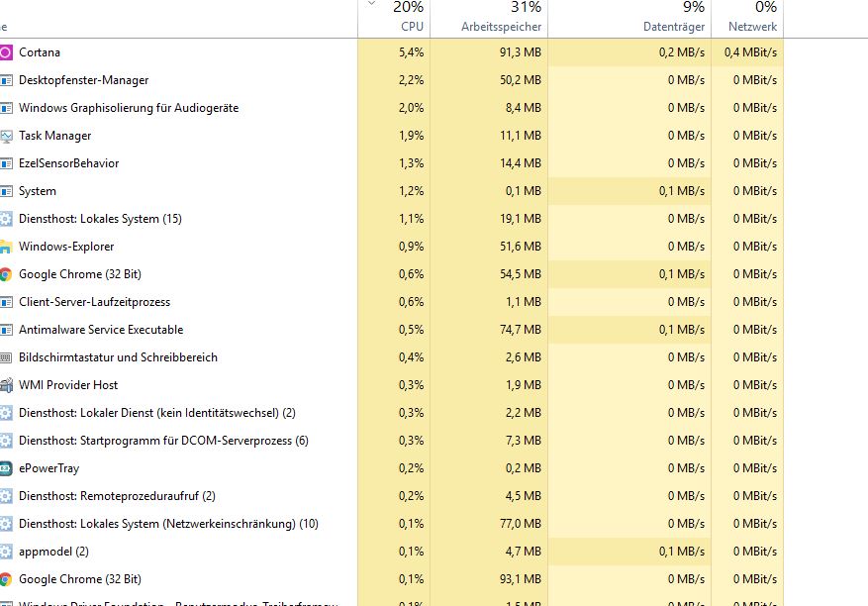The height and width of the screenshot is (606, 868).
Task: Click the ePowerTray icon
Action: (x=6, y=468)
